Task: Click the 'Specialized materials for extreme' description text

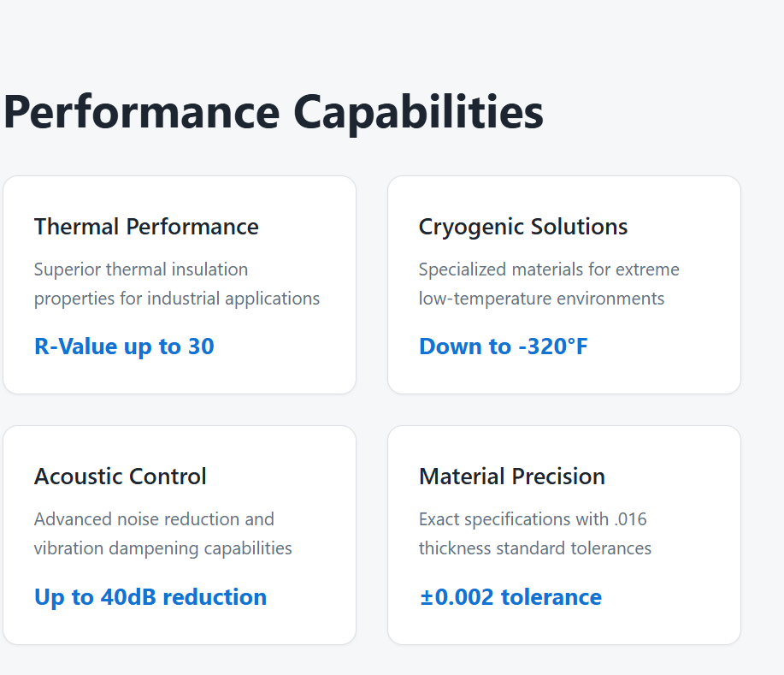Action: tap(549, 269)
